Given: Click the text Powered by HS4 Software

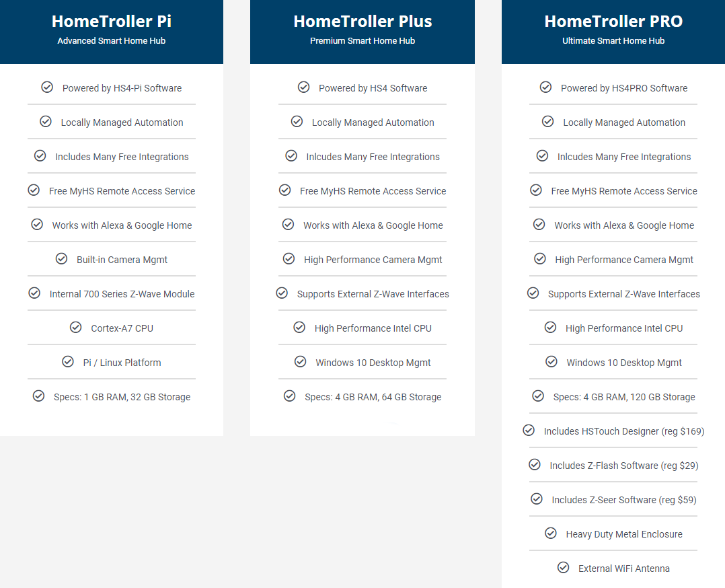Looking at the screenshot, I should pyautogui.click(x=373, y=88).
